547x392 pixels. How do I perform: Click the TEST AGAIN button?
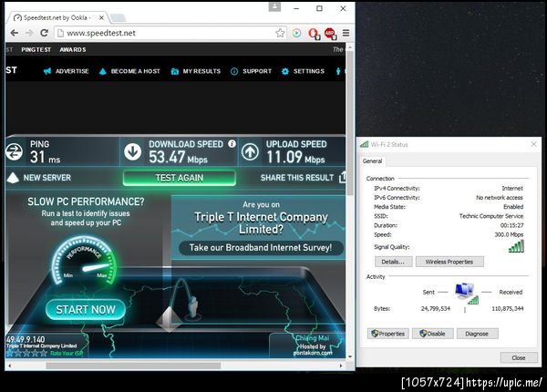(x=180, y=178)
